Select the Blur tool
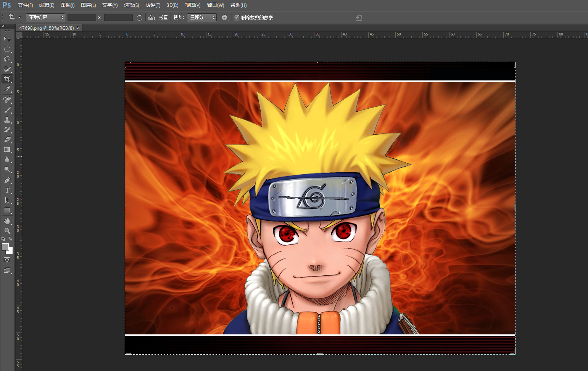The image size is (588, 371). coord(7,159)
